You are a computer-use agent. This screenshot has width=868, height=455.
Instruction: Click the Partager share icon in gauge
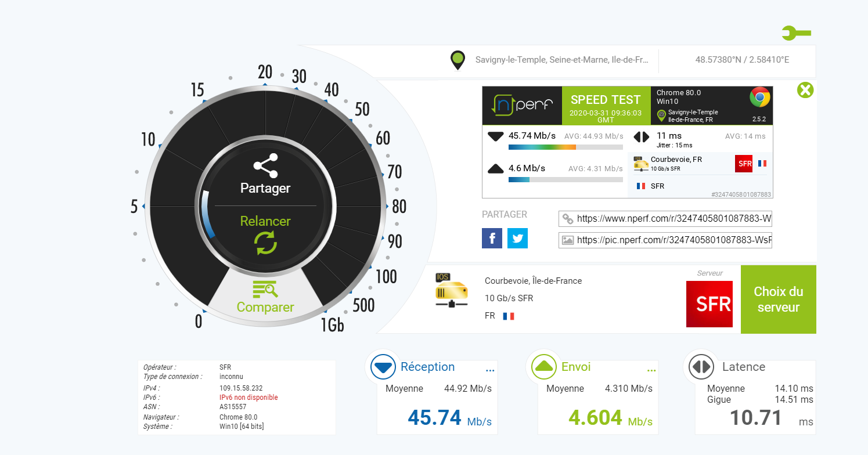[x=265, y=165]
